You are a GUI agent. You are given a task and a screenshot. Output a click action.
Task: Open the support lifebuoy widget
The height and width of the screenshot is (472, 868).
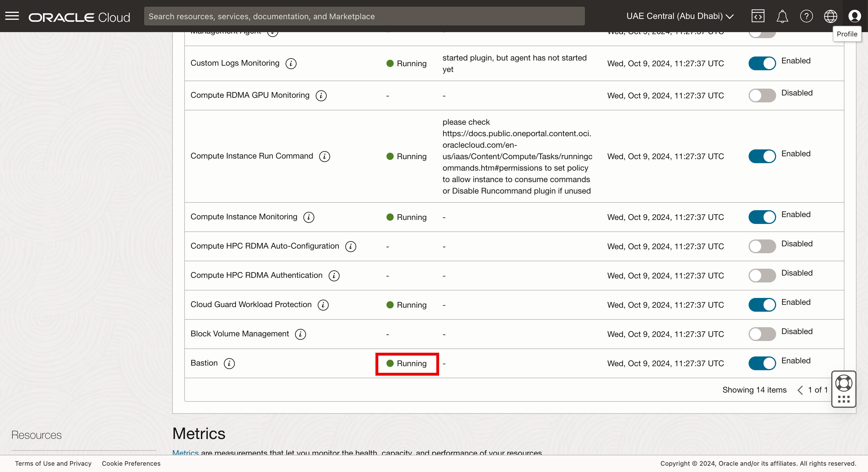click(843, 383)
